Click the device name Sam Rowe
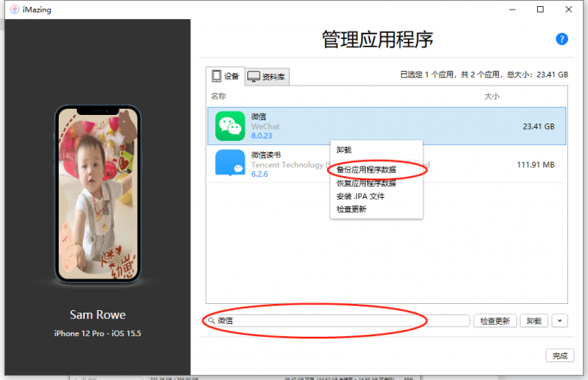The height and width of the screenshot is (380, 588). click(x=98, y=314)
